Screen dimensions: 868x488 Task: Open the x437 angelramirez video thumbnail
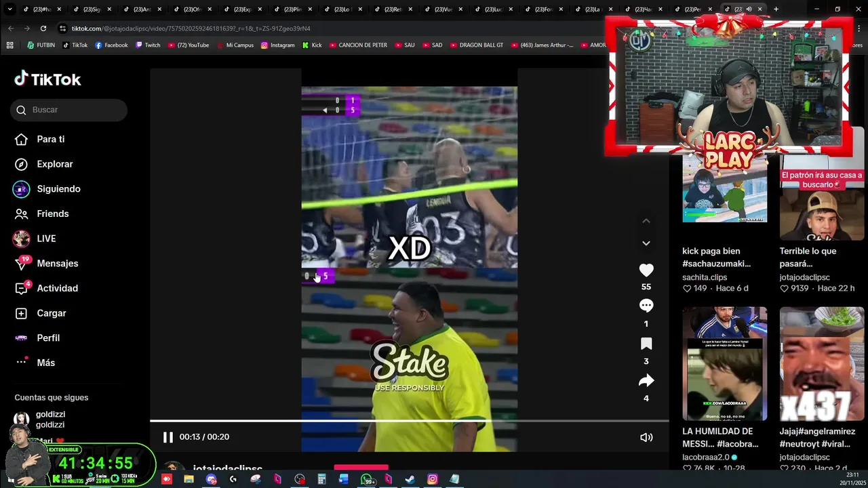point(822,363)
